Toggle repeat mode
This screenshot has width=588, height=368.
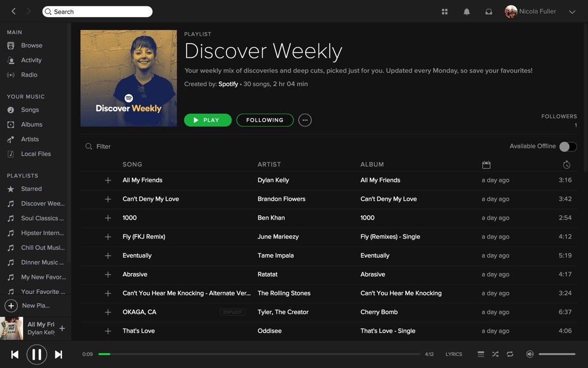click(510, 354)
